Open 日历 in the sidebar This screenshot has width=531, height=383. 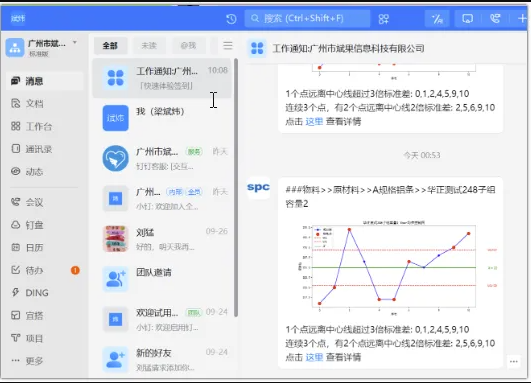point(44,248)
